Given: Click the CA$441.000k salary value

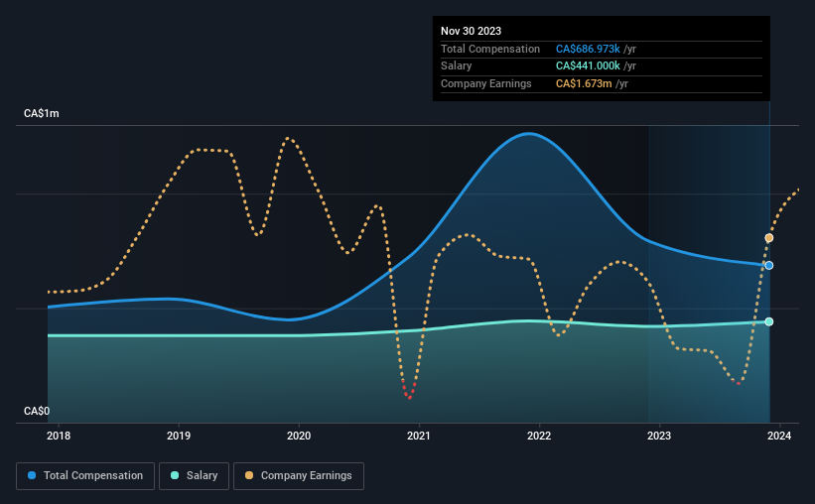Looking at the screenshot, I should pos(588,66).
